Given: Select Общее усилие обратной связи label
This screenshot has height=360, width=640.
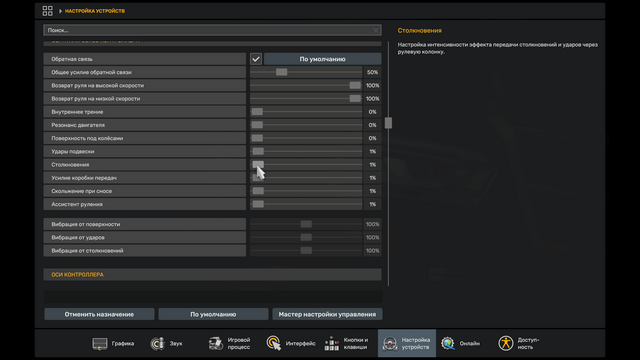Looking at the screenshot, I should pos(91,72).
